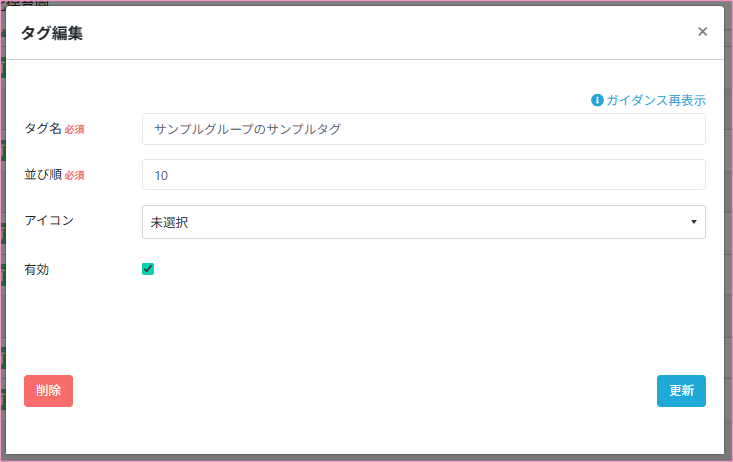733x462 pixels.
Task: Focus the タグ名 text field
Action: tap(423, 129)
